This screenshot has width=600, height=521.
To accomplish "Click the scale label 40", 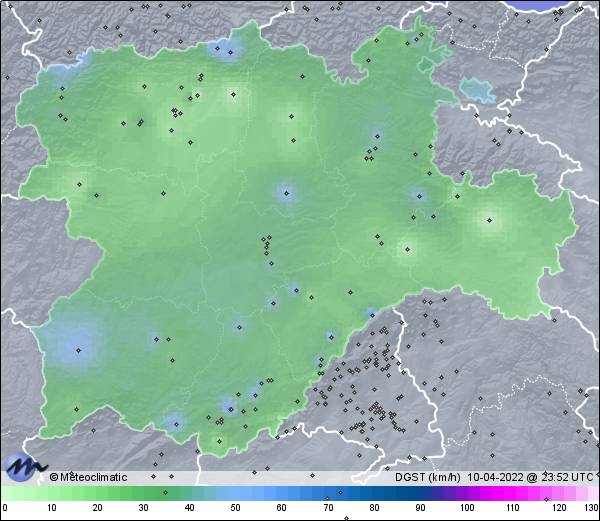I will click(189, 508).
